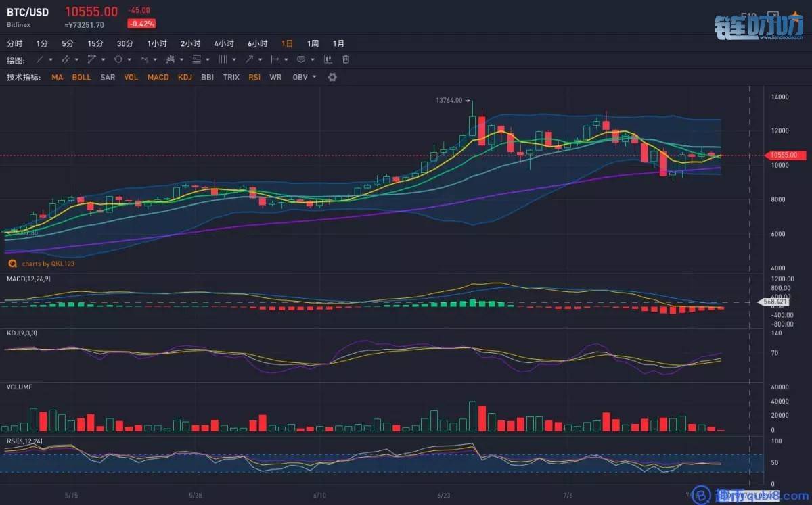Viewport: 812px width, 505px height.
Task: Enable the SAR indicator
Action: [108, 77]
